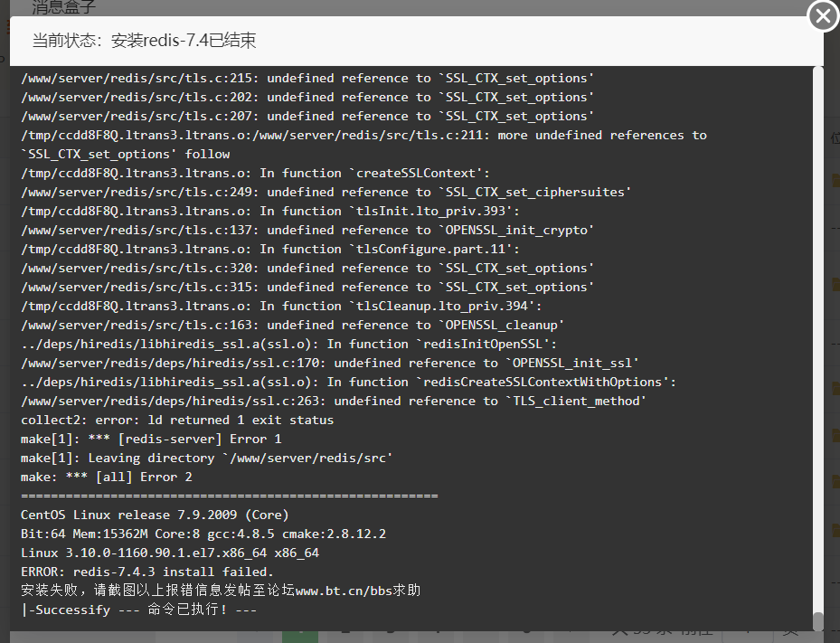The height and width of the screenshot is (643, 840).
Task: Click the OPENSSL_cleanup undefined reference line
Action: [x=292, y=326]
